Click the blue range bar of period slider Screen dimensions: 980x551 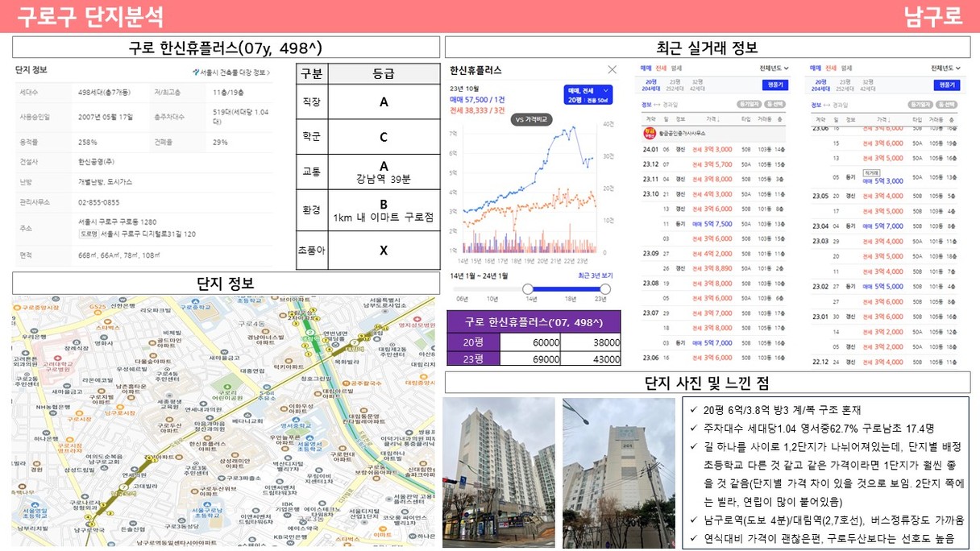pyautogui.click(x=567, y=289)
